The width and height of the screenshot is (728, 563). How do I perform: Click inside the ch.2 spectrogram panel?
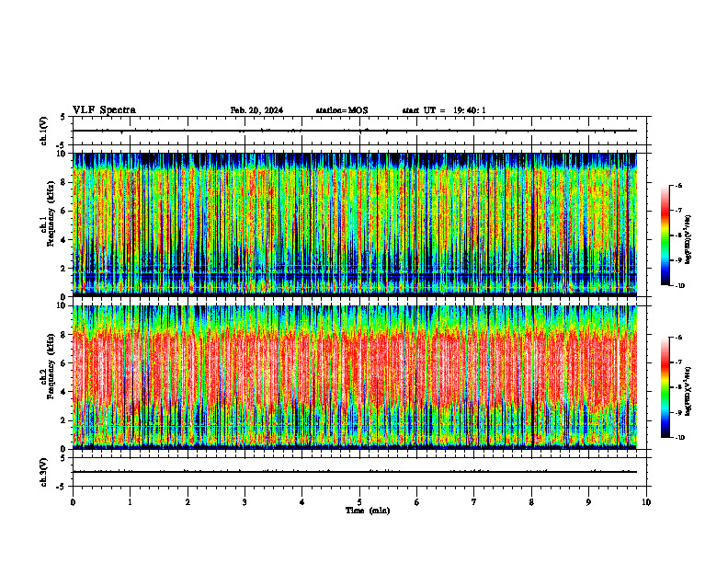(x=355, y=377)
